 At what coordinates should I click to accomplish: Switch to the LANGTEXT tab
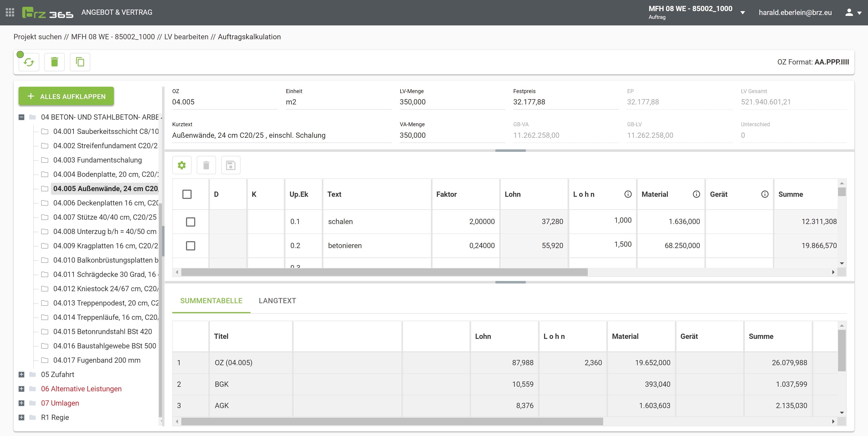(x=277, y=301)
